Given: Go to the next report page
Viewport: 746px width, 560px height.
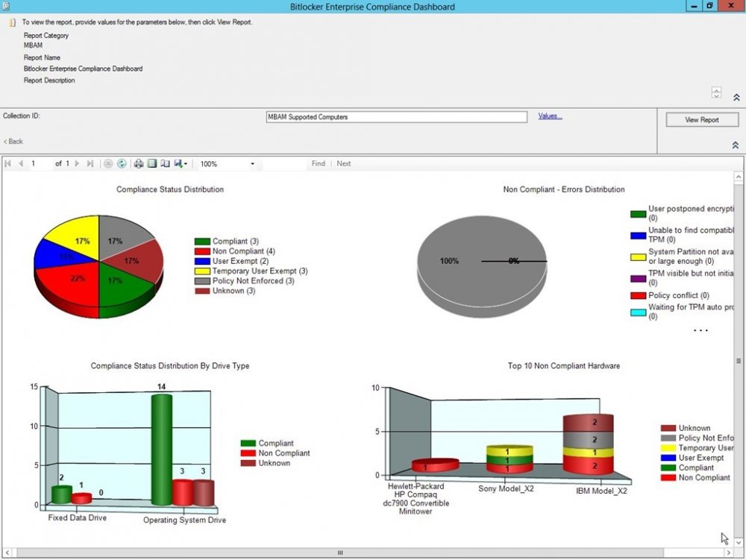Looking at the screenshot, I should (77, 163).
